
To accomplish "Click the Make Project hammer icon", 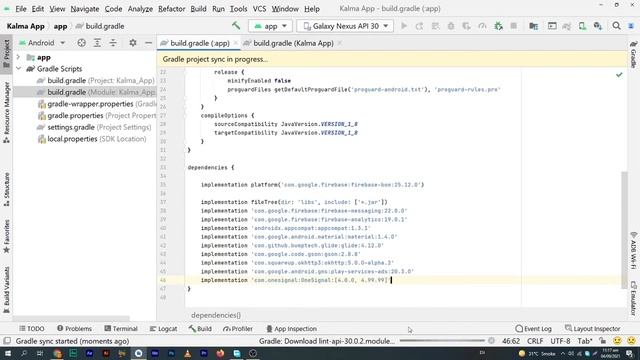I will tap(236, 26).
